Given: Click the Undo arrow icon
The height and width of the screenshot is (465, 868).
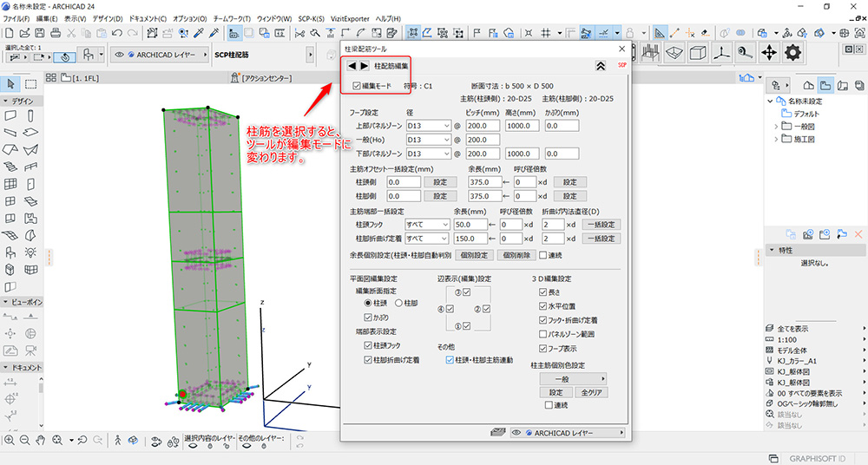Looking at the screenshot, I should pyautogui.click(x=117, y=33).
